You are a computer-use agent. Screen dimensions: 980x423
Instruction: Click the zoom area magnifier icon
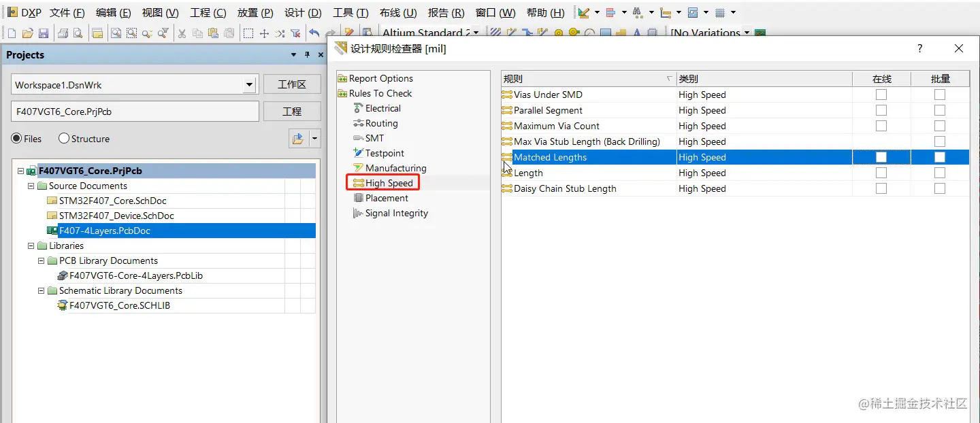point(116,33)
